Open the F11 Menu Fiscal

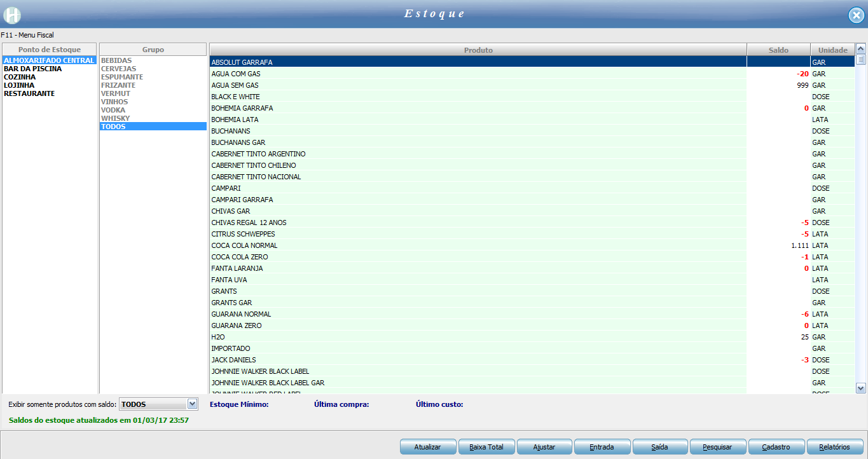pyautogui.click(x=27, y=35)
